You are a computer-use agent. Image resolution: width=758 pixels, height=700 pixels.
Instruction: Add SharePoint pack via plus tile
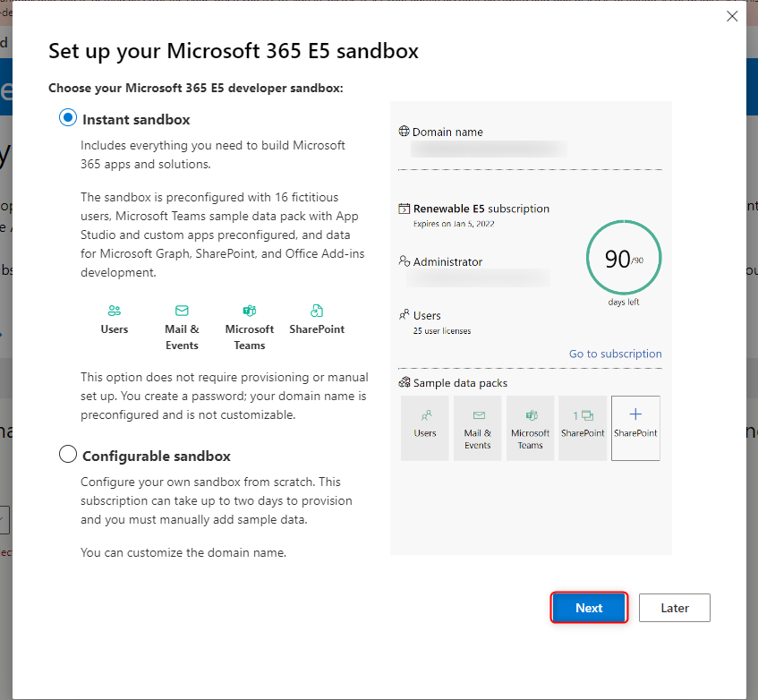coord(635,428)
